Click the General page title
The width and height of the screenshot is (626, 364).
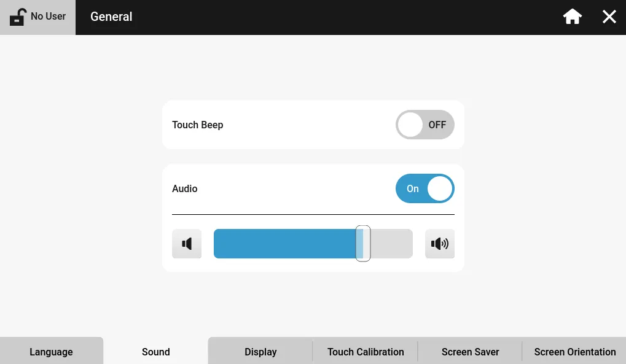(x=111, y=17)
